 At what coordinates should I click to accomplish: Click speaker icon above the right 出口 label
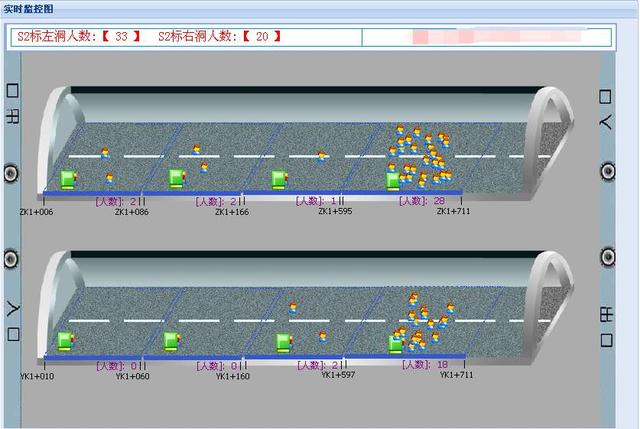(x=608, y=257)
